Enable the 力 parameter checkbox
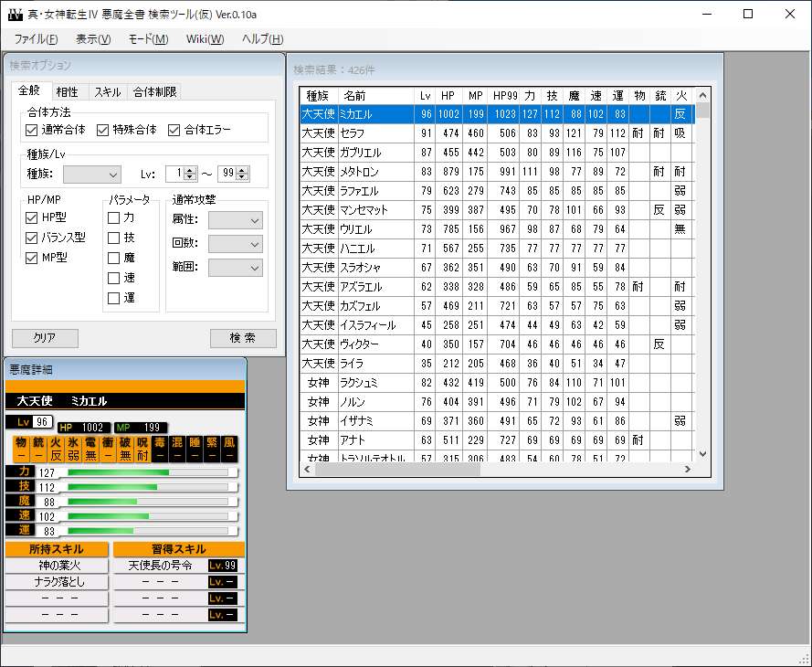 [114, 217]
